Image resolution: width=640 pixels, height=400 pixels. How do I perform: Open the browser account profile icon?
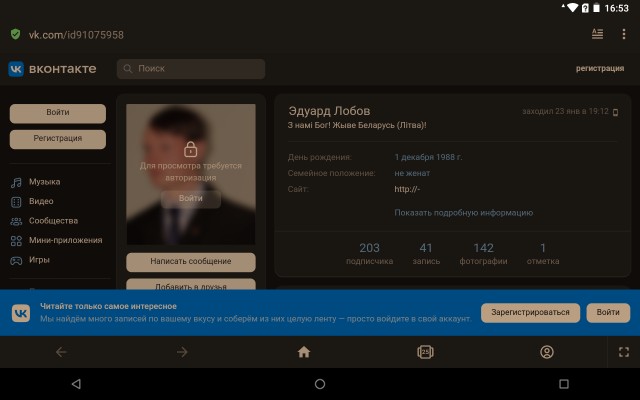[547, 352]
